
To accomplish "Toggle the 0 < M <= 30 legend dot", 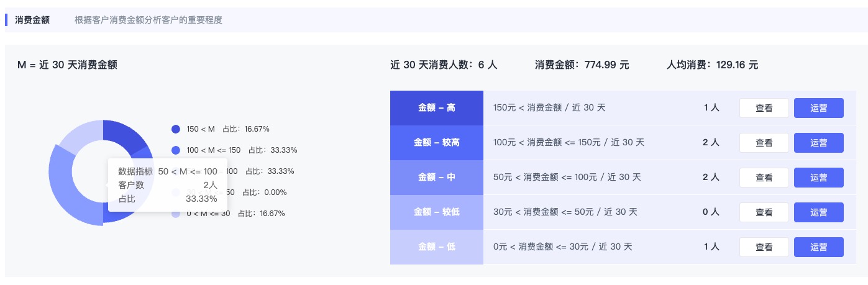I will (x=175, y=214).
